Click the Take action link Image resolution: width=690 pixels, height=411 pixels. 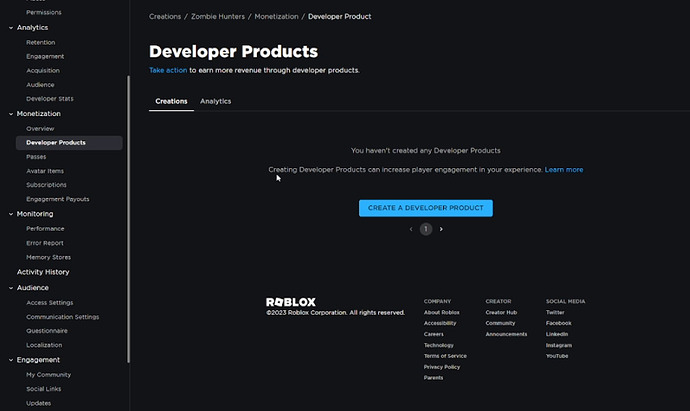click(168, 70)
